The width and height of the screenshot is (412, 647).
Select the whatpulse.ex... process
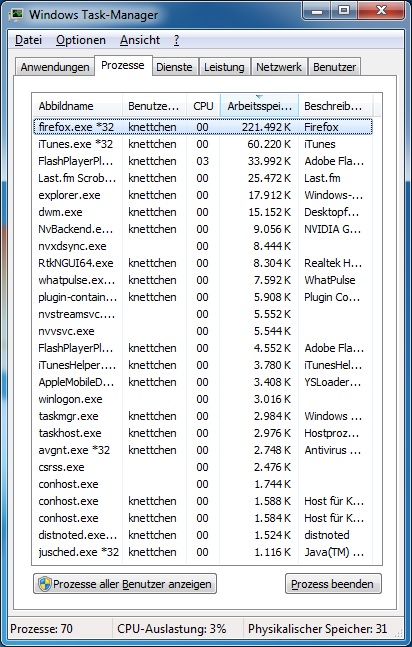tap(203, 280)
